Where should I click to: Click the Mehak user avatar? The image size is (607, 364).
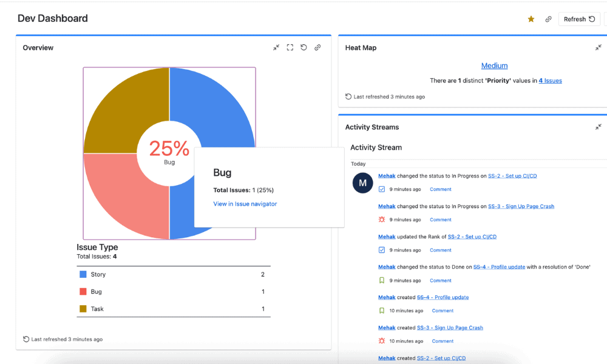(x=362, y=183)
